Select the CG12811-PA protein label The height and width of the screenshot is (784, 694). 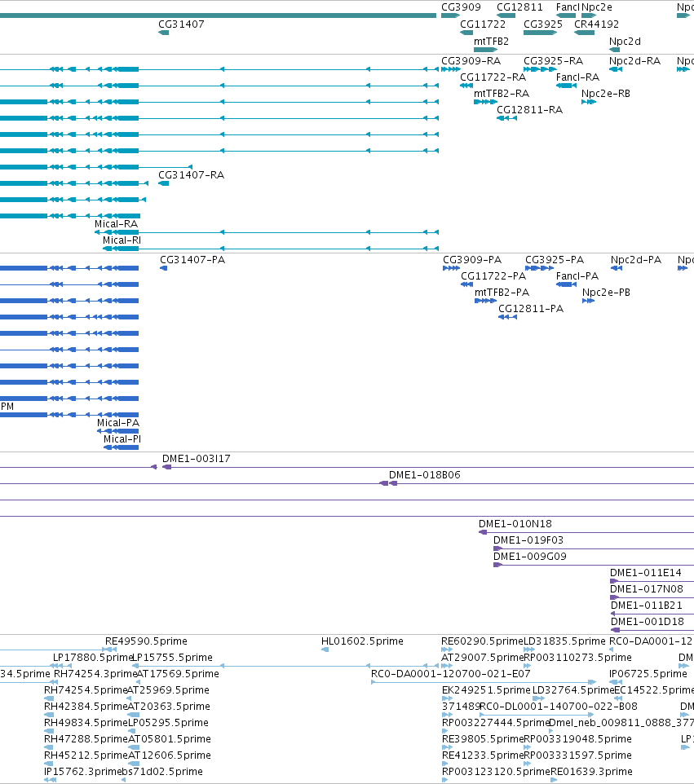531,309
